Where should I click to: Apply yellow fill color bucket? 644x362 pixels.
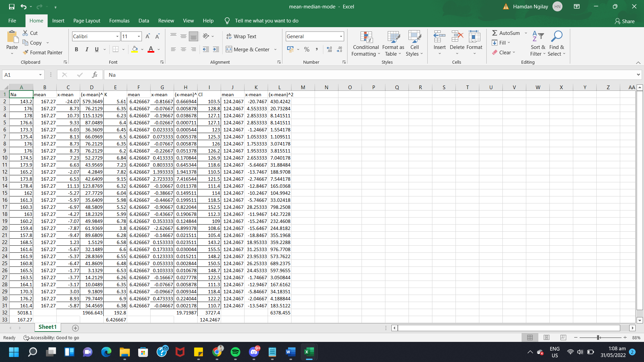click(135, 49)
